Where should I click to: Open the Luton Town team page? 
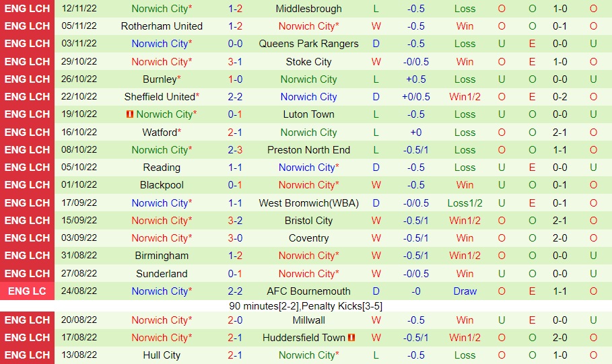coord(308,114)
